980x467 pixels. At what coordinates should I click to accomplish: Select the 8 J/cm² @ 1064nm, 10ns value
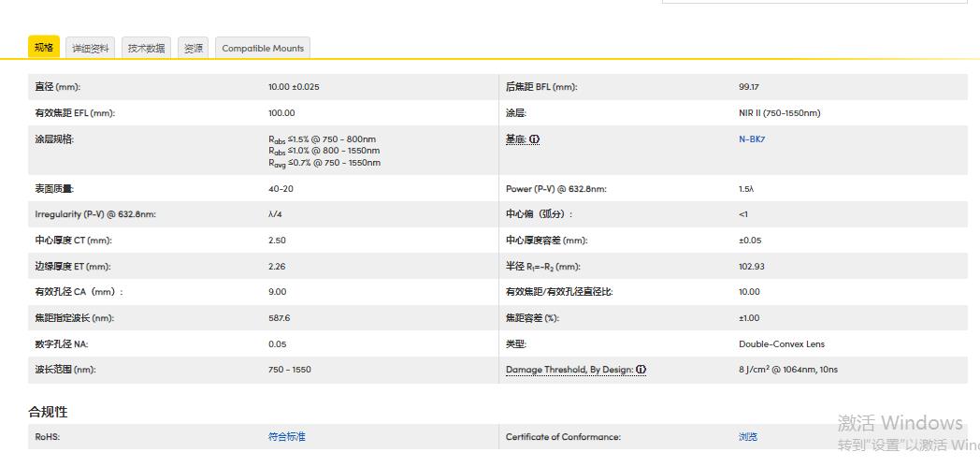[788, 370]
